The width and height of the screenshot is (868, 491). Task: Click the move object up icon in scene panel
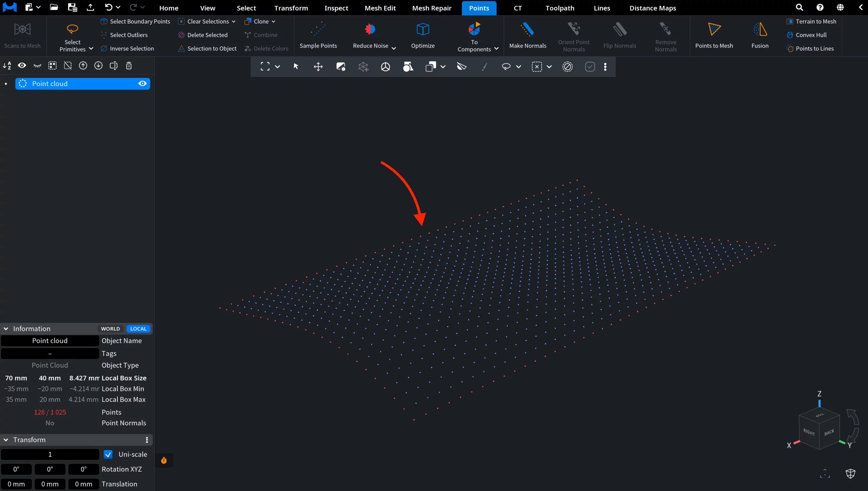[83, 66]
